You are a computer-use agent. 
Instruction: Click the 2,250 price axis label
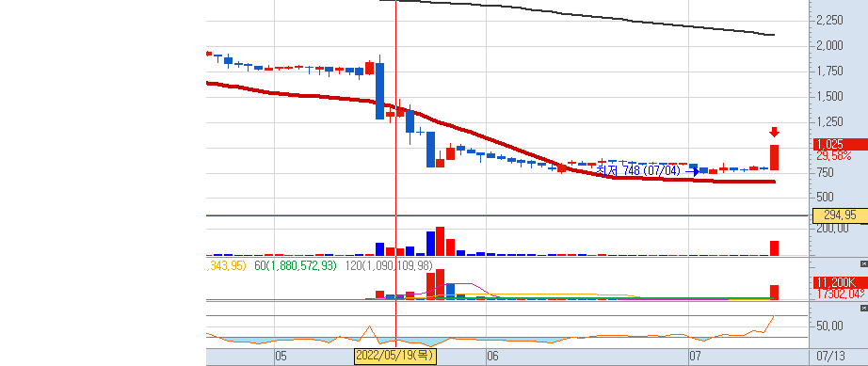click(829, 21)
